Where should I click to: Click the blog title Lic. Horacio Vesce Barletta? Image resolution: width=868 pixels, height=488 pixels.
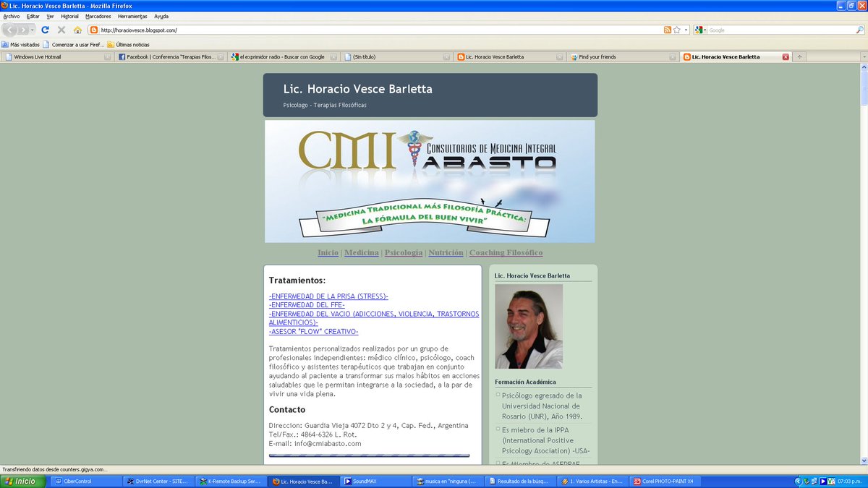click(x=358, y=89)
